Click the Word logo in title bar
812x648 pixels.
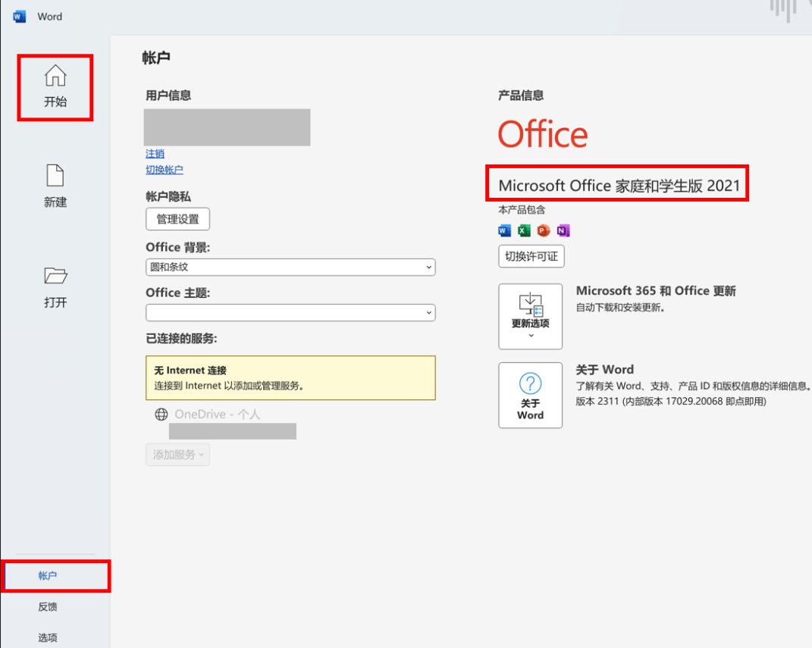[x=19, y=17]
